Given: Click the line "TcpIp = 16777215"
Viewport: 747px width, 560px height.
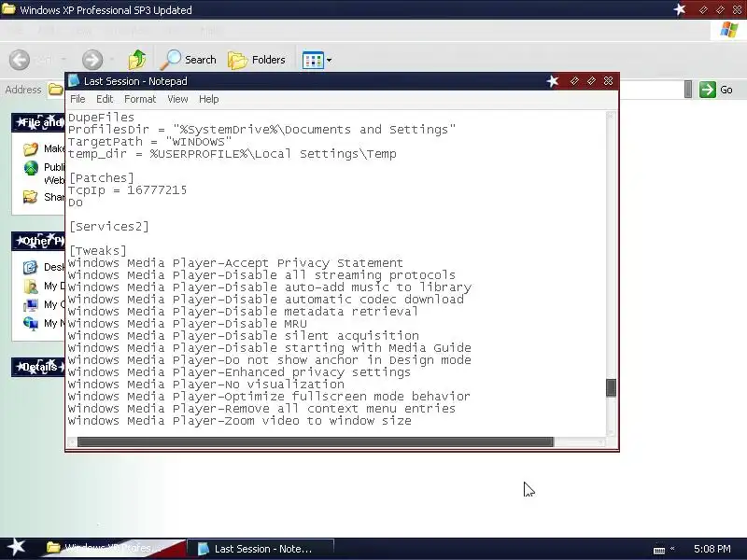Looking at the screenshot, I should (127, 190).
